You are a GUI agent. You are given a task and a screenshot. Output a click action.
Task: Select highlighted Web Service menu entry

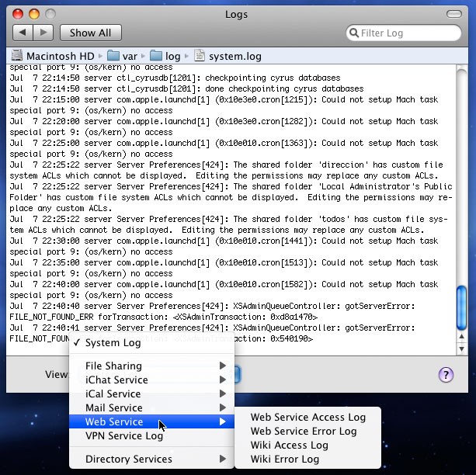151,421
